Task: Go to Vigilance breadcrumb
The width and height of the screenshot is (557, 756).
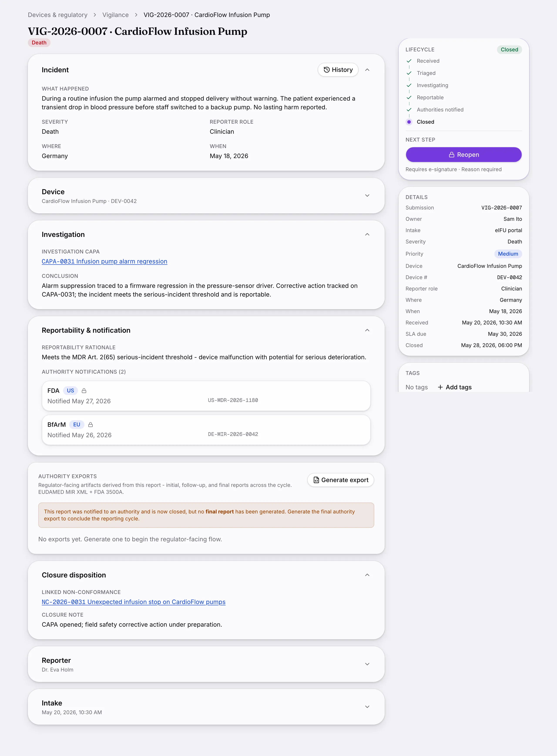Action: coord(115,15)
